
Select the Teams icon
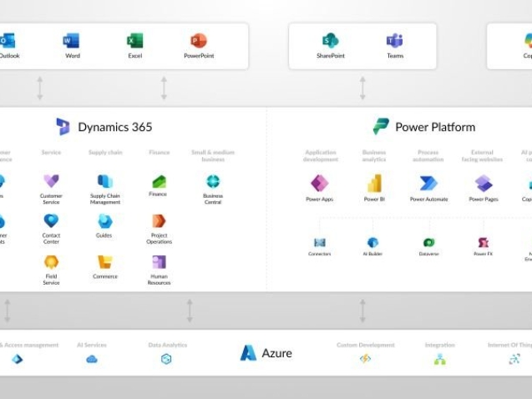coord(394,41)
